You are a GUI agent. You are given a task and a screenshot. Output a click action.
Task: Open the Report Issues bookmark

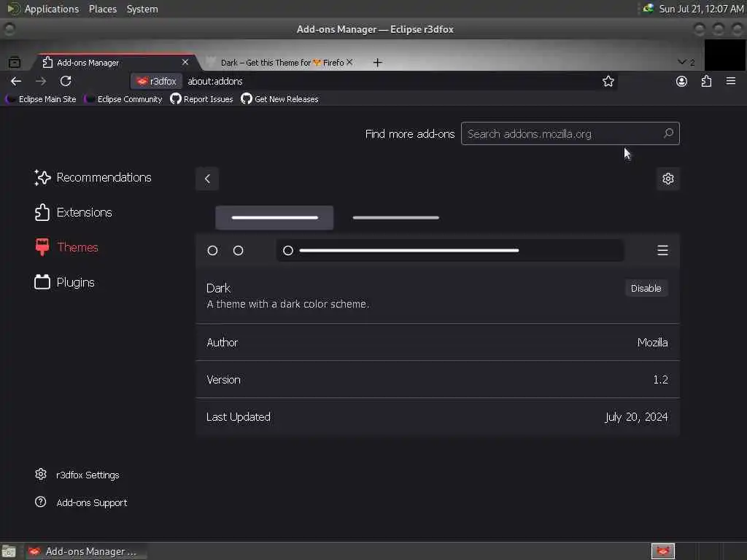click(201, 99)
